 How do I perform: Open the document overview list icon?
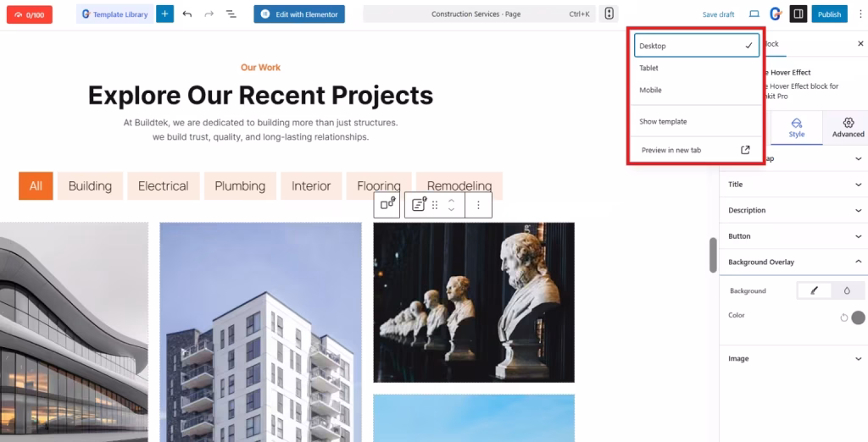tap(231, 14)
